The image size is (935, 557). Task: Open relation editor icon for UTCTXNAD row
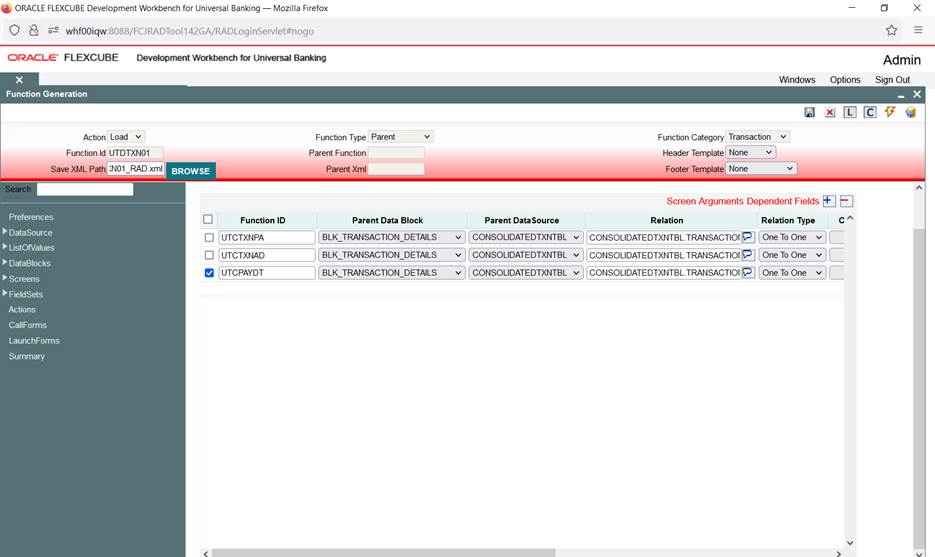coord(748,255)
